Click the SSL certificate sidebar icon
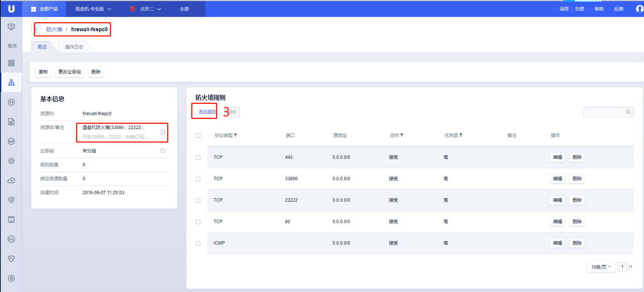 (11, 239)
